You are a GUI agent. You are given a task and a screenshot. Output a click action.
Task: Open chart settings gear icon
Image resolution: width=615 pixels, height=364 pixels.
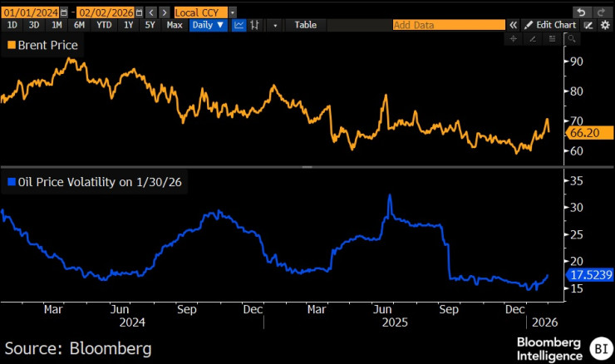pos(603,25)
